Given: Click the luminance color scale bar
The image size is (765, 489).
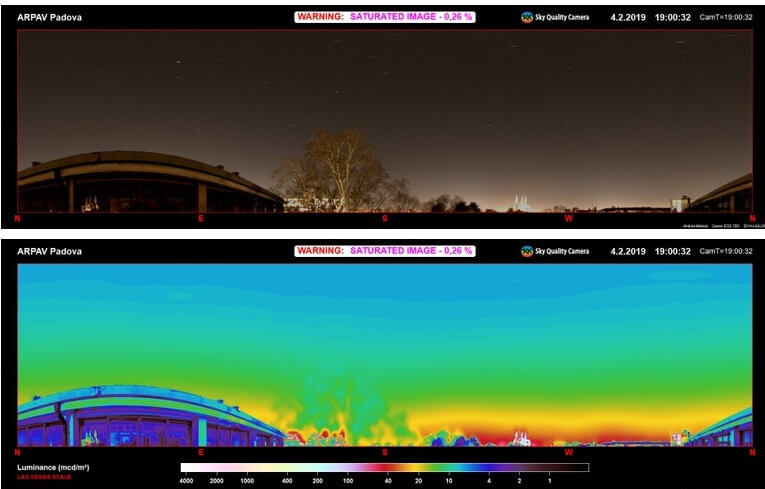Looking at the screenshot, I should pos(385,467).
